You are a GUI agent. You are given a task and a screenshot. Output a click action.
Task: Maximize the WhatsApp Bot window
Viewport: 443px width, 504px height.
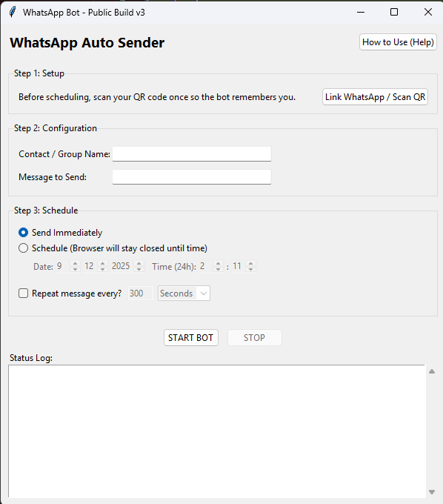pyautogui.click(x=394, y=12)
